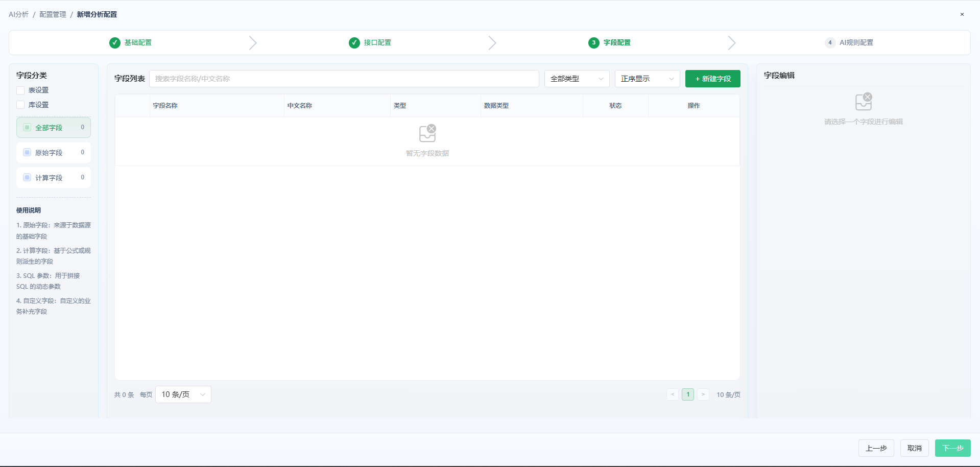This screenshot has height=467, width=980.
Task: Click the 全部字段 category icon
Action: pyautogui.click(x=27, y=127)
